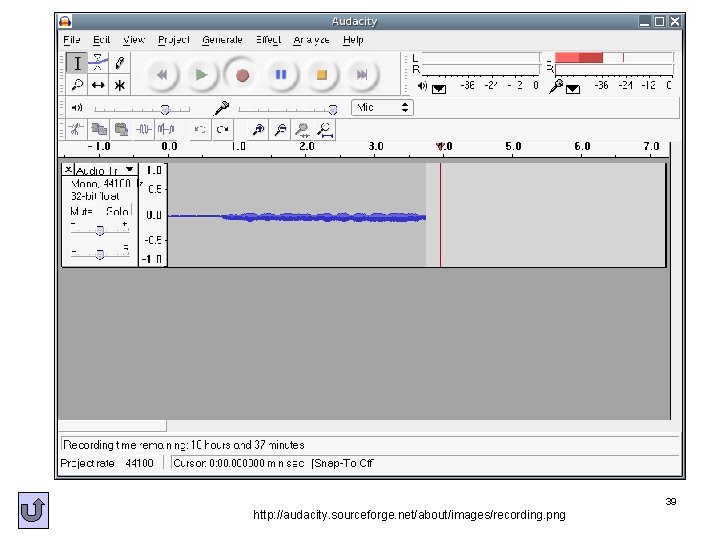The image size is (720, 540).
Task: Open the Project menu
Action: (x=174, y=40)
